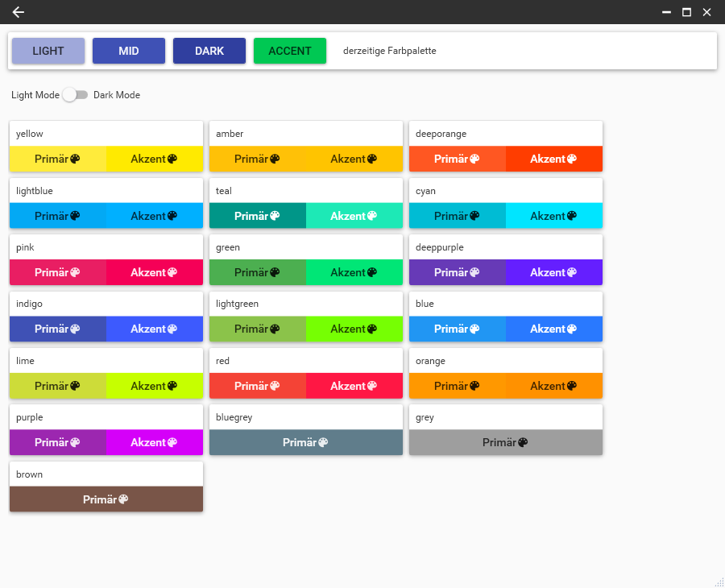Use blue as Akzent color
Screen dimensions: 725x588
coord(554,329)
